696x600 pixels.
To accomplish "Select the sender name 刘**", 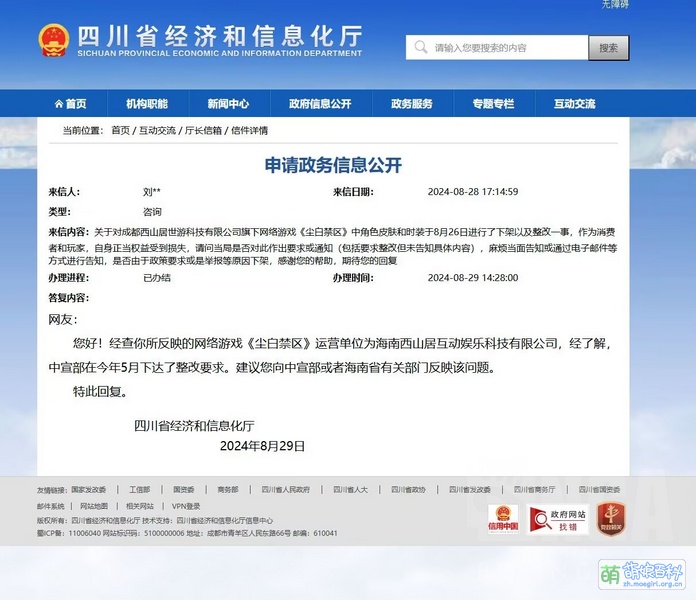I will pos(152,192).
